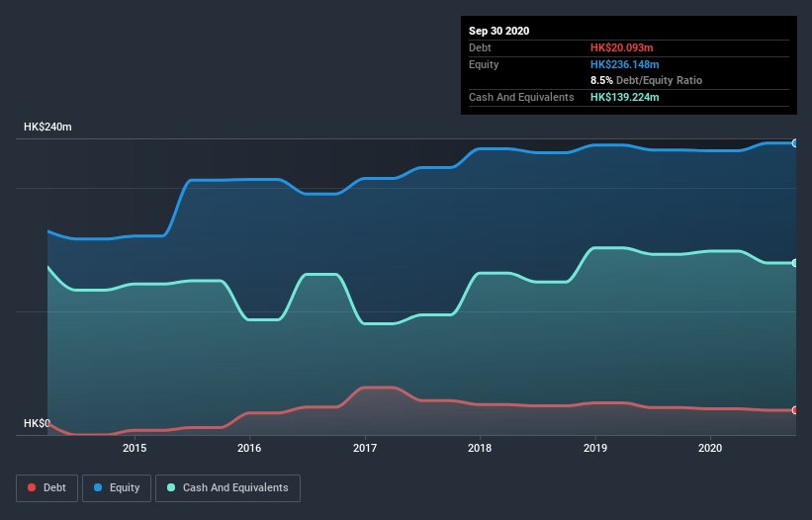Screen dimensions: 812x520
Task: Toggle the Debt series legend button
Action: (x=46, y=488)
